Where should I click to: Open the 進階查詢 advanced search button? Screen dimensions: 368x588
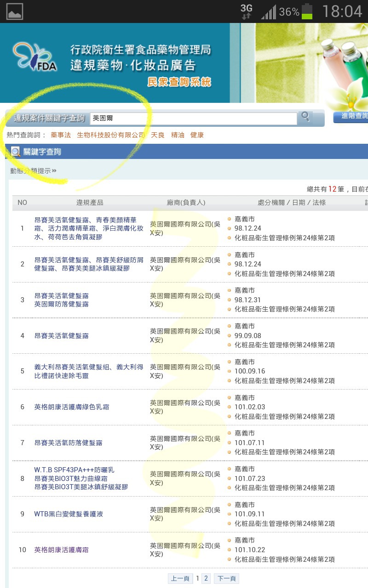coord(352,116)
